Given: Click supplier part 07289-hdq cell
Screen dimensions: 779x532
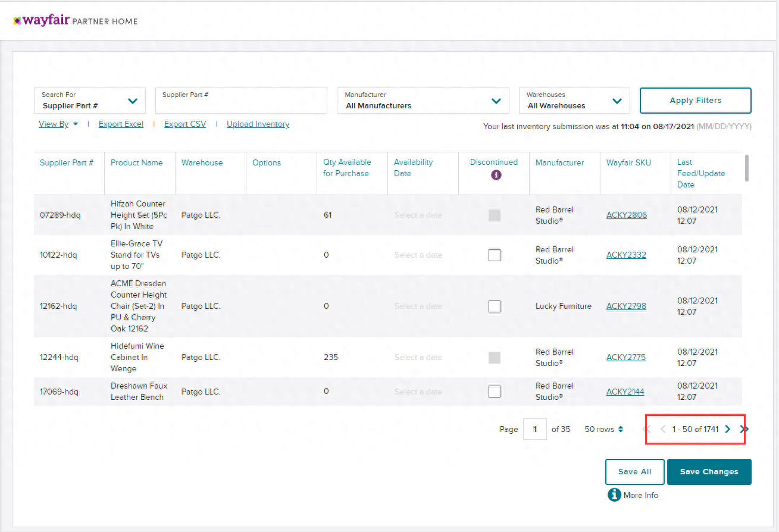Looking at the screenshot, I should pos(60,215).
